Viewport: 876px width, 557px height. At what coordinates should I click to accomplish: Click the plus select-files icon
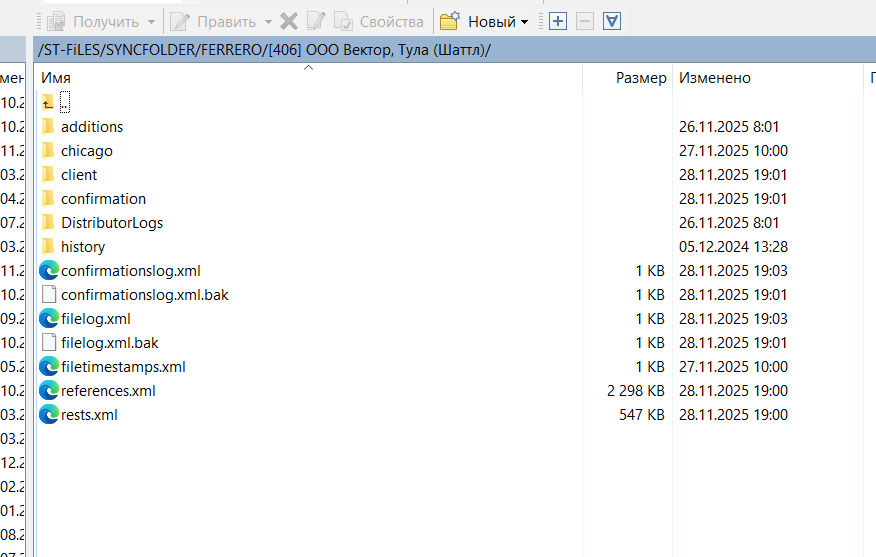(x=558, y=22)
